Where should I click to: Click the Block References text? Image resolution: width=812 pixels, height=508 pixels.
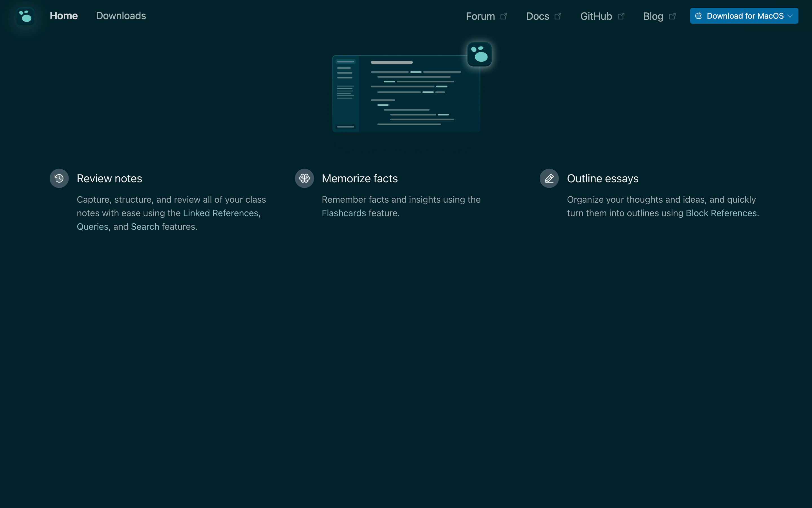tap(721, 213)
